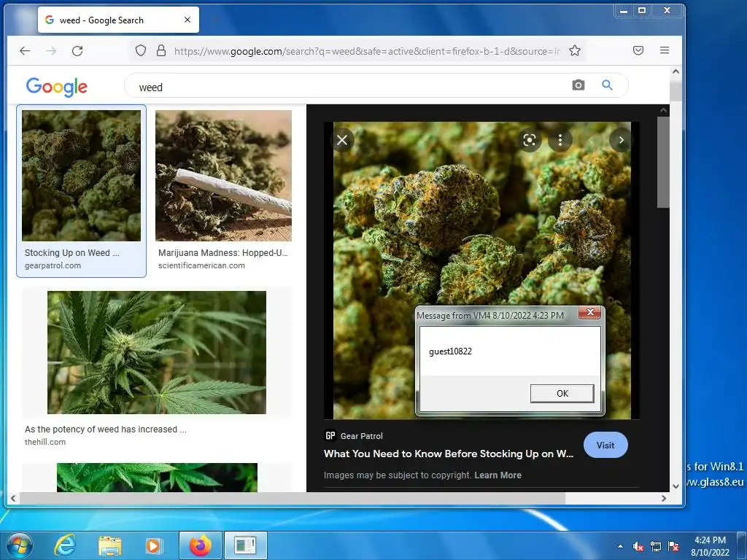Click the Firefox taskbar icon
The height and width of the screenshot is (560, 747).
(x=200, y=545)
